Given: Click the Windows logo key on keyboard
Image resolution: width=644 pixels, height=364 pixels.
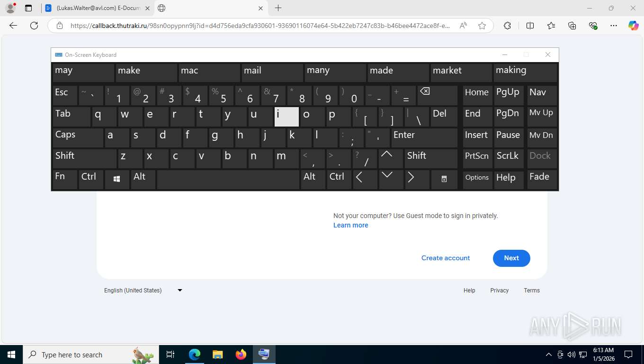Looking at the screenshot, I should click(x=117, y=179).
